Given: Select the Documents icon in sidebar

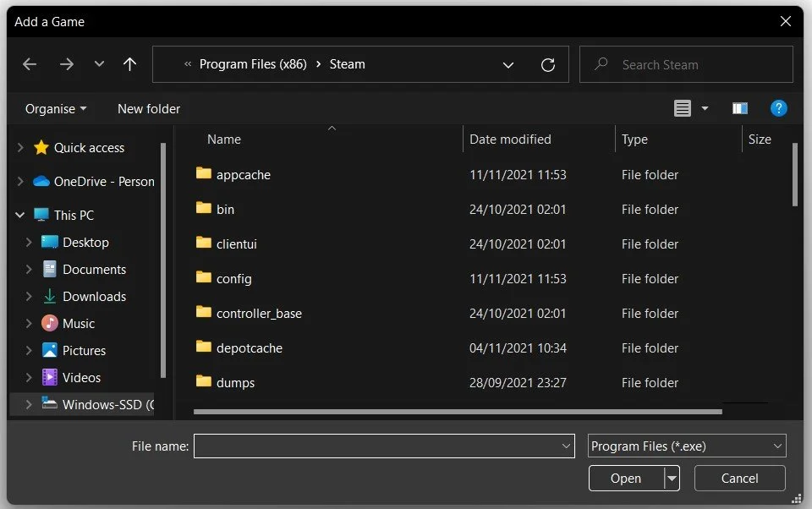Looking at the screenshot, I should coord(49,269).
